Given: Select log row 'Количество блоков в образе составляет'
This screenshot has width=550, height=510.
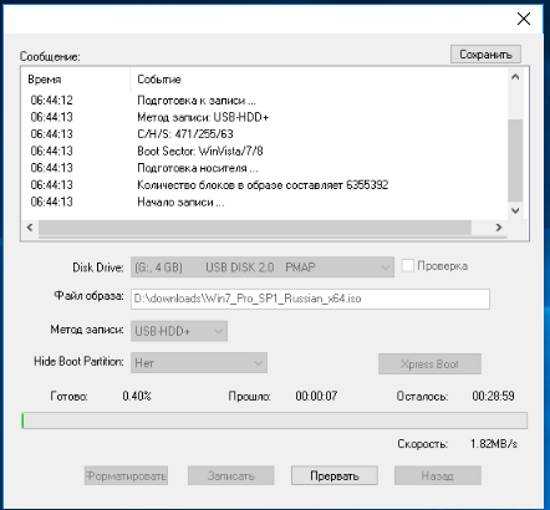Looking at the screenshot, I should click(x=264, y=185).
